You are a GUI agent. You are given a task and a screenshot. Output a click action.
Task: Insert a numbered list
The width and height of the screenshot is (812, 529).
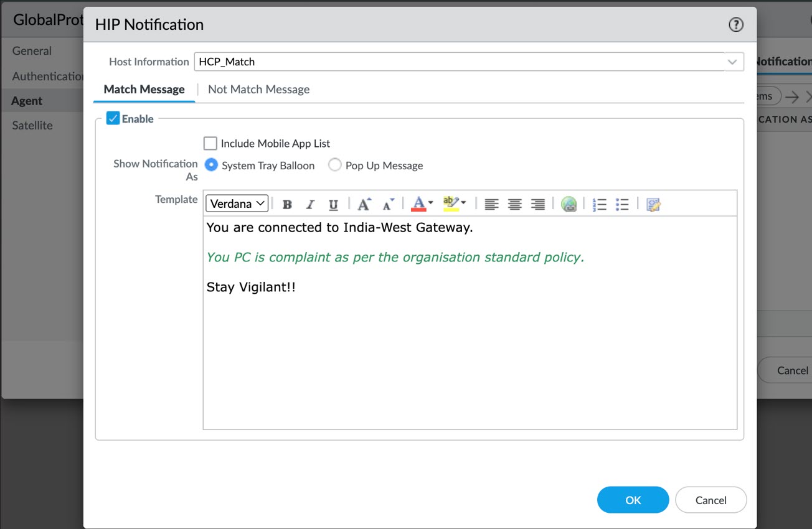(599, 204)
